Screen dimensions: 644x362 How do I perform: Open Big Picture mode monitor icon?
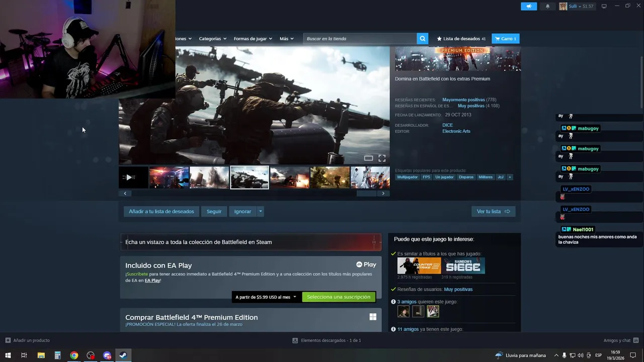[604, 6]
